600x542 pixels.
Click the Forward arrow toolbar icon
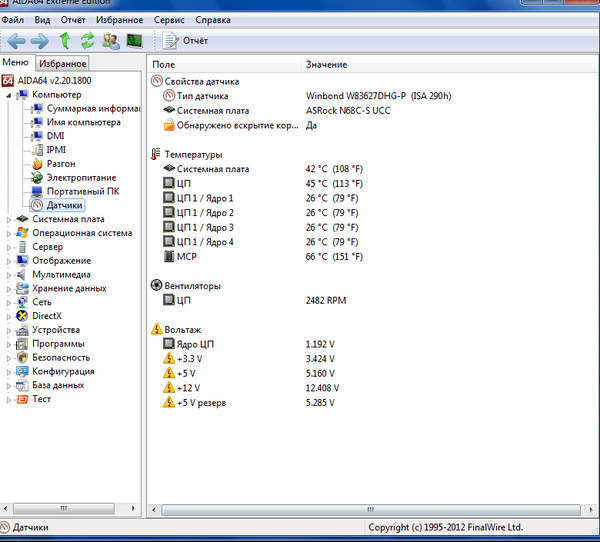coord(40,41)
